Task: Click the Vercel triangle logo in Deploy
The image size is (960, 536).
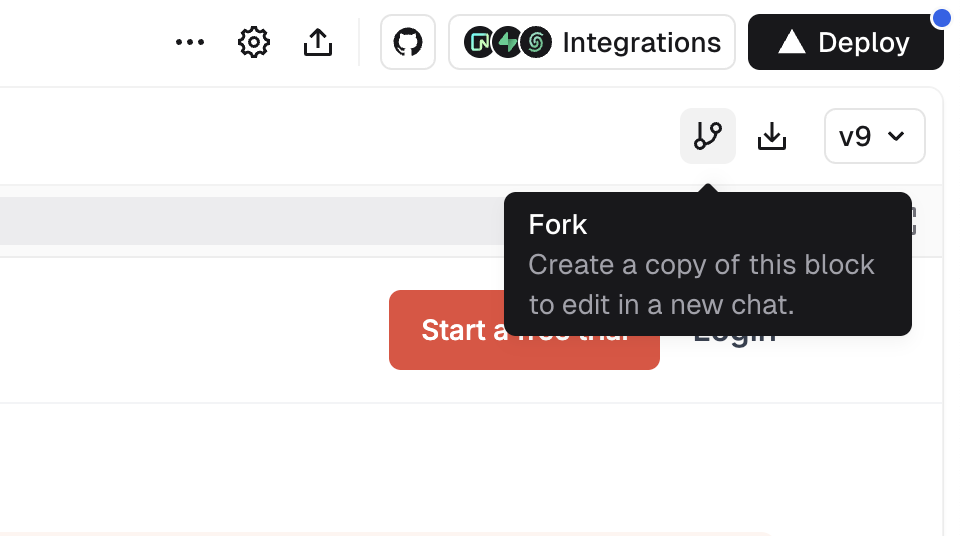Action: (x=792, y=42)
